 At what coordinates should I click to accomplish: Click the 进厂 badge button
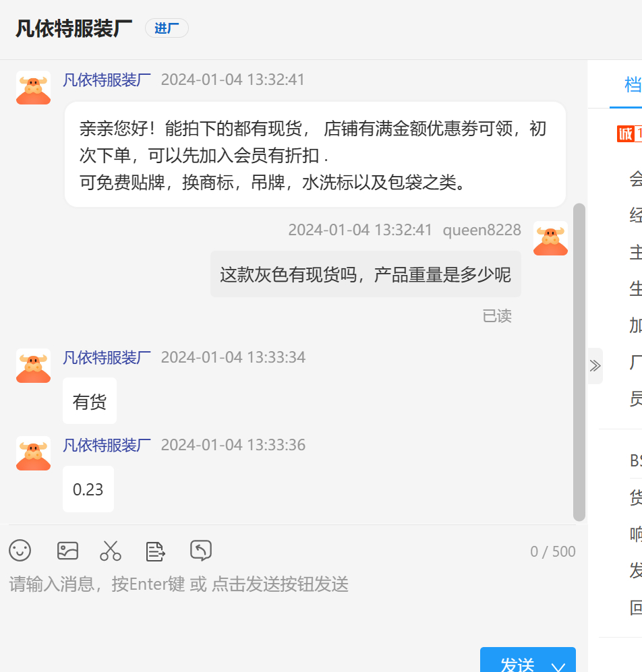pyautogui.click(x=167, y=28)
